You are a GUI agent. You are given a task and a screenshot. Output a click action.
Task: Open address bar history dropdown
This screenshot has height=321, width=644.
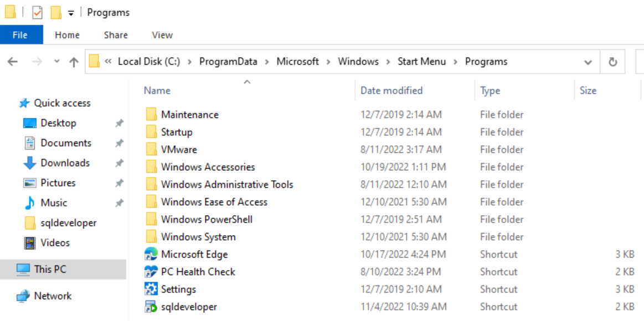[x=588, y=62]
